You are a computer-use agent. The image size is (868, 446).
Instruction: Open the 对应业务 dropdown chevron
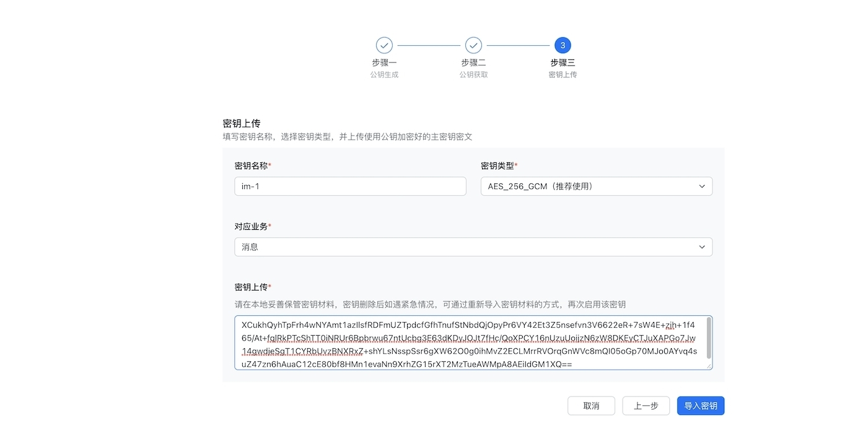point(702,247)
